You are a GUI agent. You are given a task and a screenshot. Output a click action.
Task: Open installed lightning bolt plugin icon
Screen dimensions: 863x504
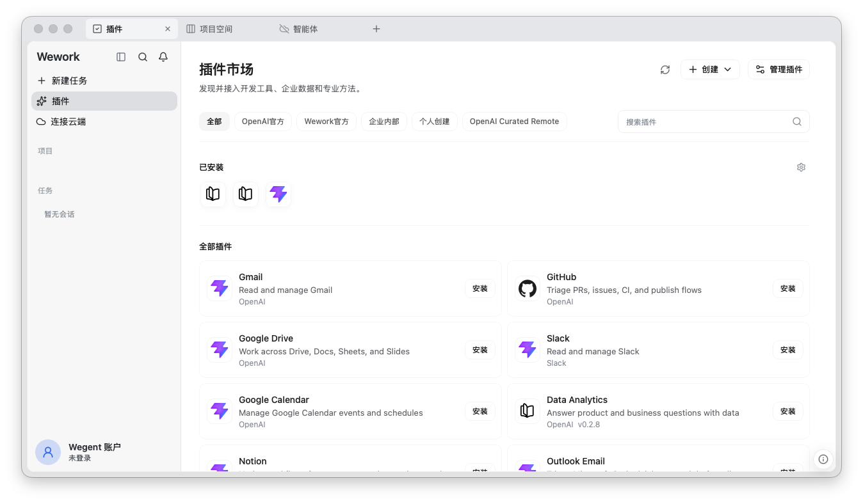click(278, 194)
